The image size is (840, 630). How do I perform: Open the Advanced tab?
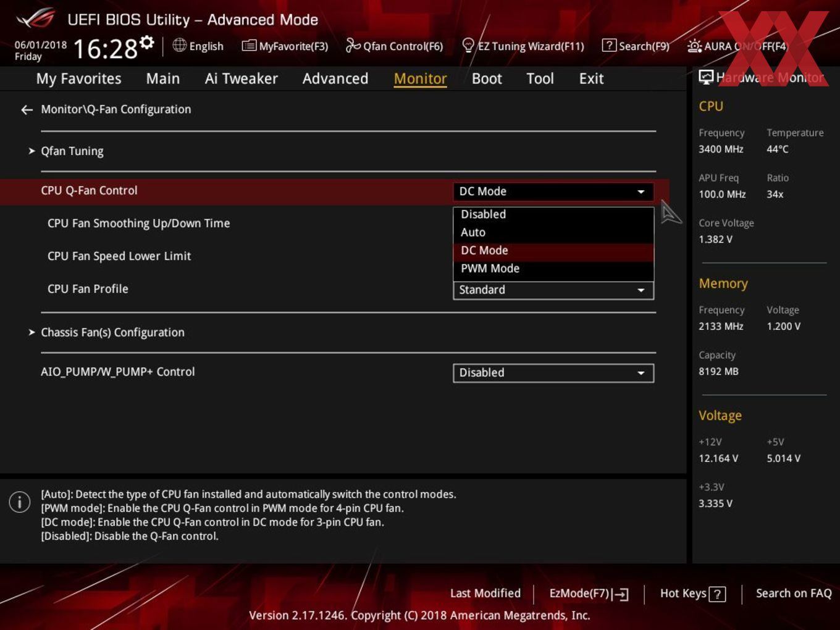[x=335, y=78]
